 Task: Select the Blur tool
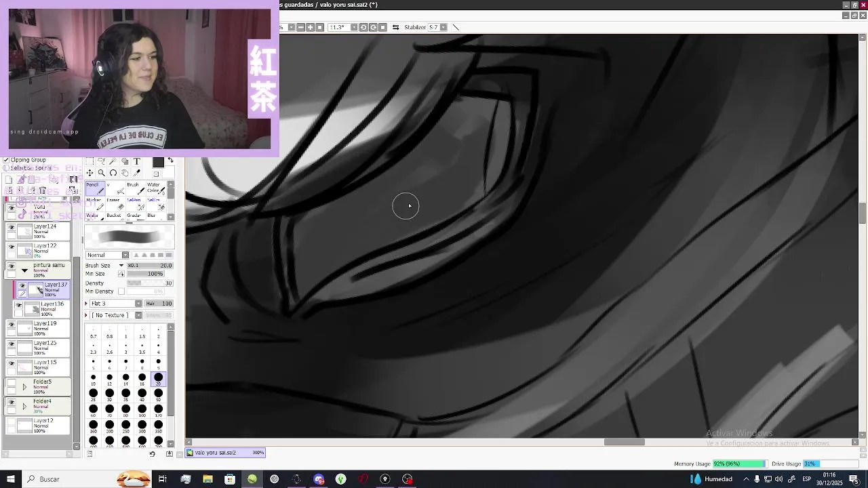156,216
